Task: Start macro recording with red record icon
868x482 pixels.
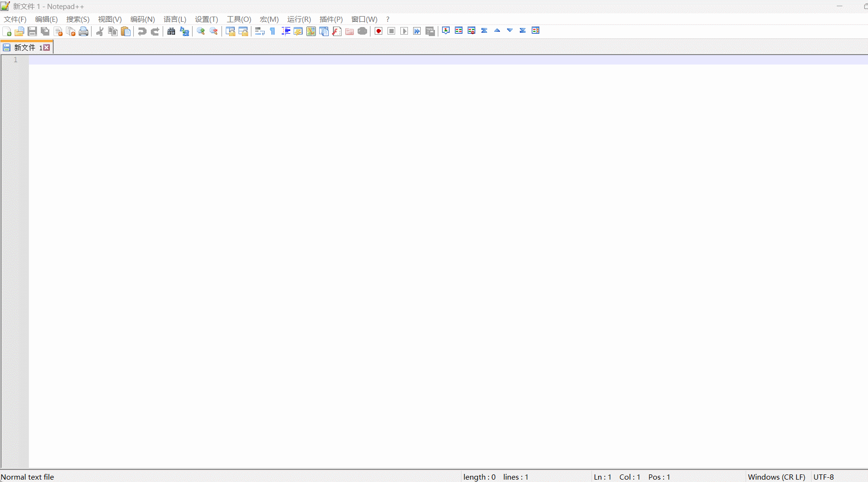Action: [x=379, y=31]
